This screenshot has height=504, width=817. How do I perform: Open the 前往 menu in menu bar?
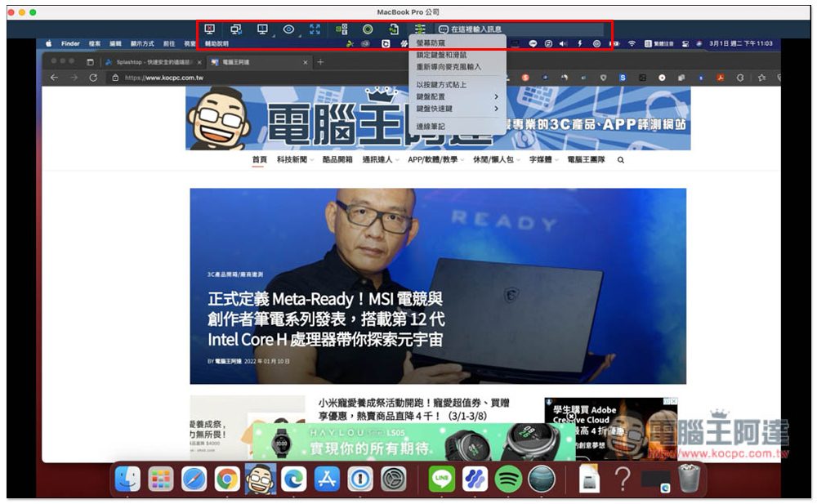[x=169, y=43]
